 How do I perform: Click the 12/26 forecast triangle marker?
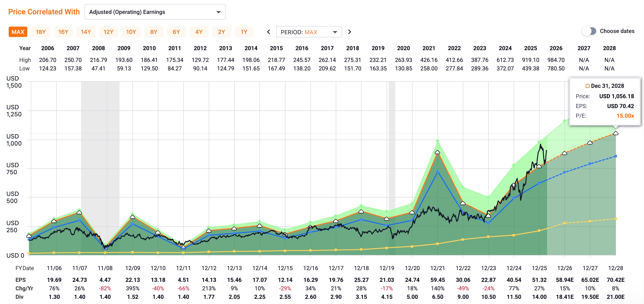click(x=564, y=153)
